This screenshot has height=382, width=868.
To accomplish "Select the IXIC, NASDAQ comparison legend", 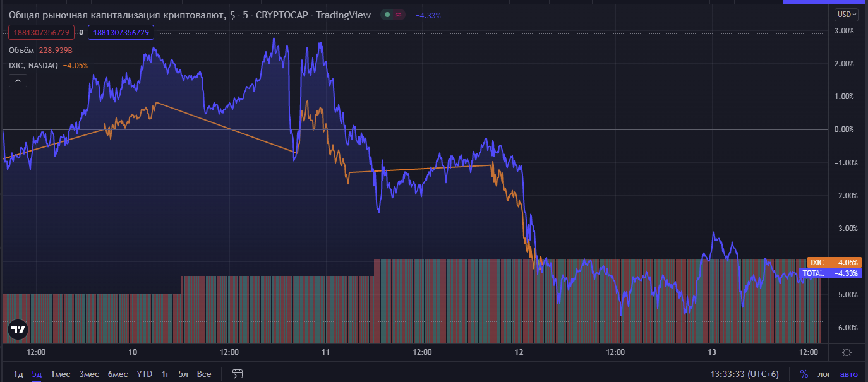I will 33,65.
